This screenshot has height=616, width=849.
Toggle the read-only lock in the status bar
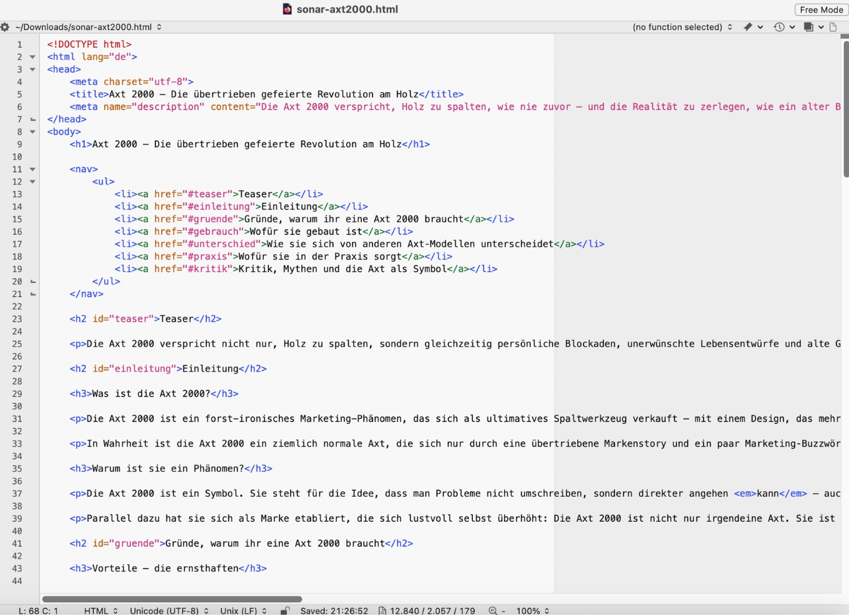point(284,610)
